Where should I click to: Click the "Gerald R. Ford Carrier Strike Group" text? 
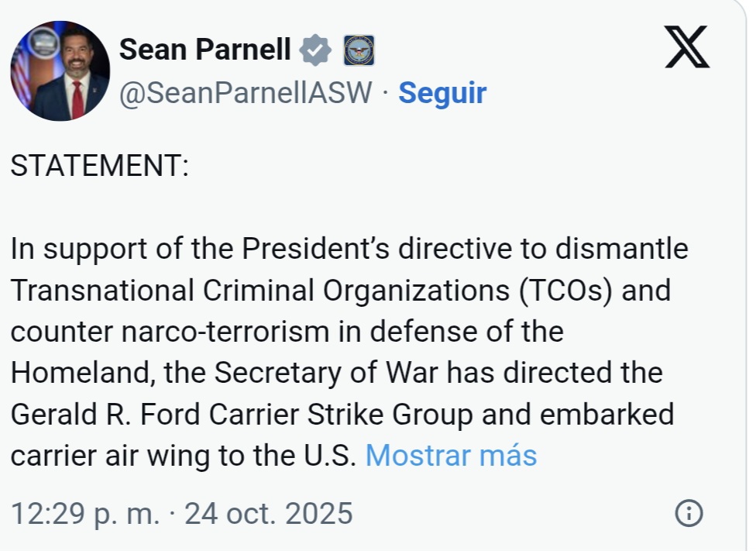point(241,415)
